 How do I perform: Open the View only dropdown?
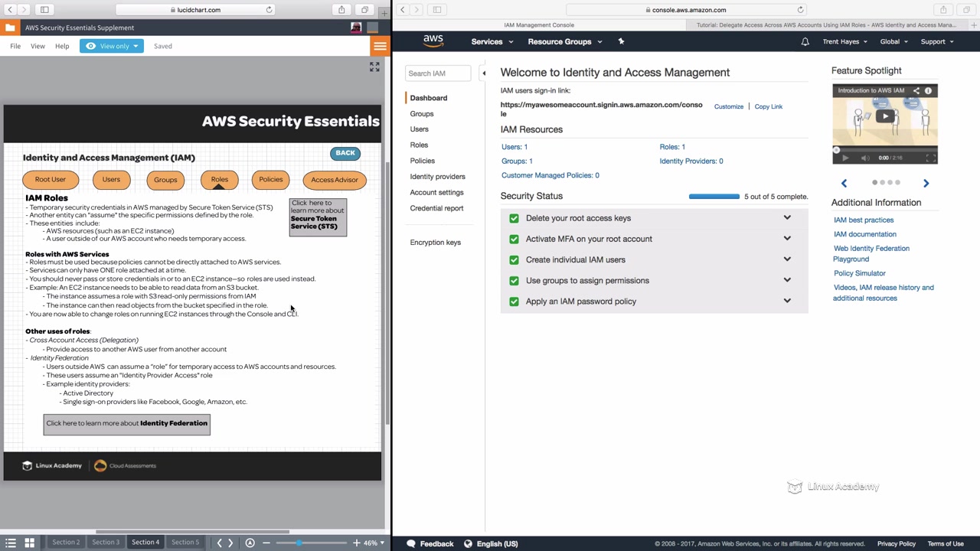point(112,46)
